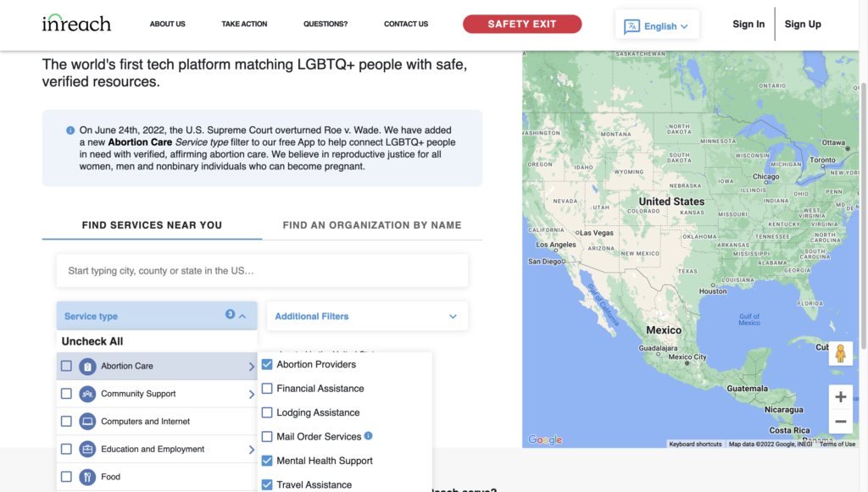Open the map Terms of Use link
Image resolution: width=868 pixels, height=492 pixels.
point(837,444)
